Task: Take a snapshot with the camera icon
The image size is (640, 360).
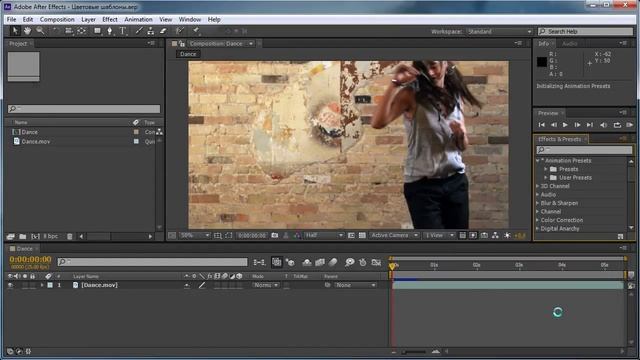Action: (275, 236)
